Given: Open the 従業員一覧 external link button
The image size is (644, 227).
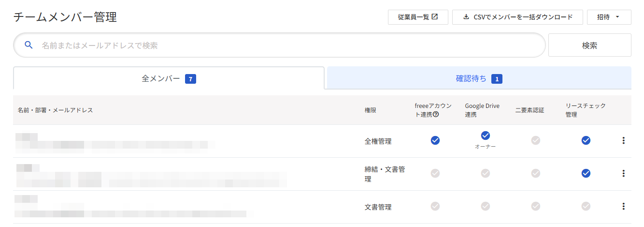Looking at the screenshot, I should [418, 17].
